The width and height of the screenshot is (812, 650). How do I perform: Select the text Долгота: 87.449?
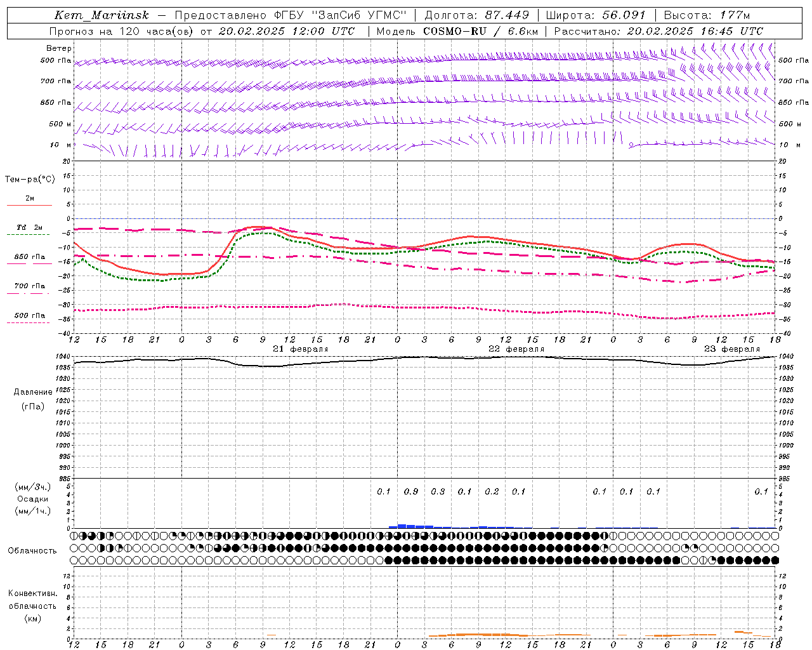click(477, 15)
